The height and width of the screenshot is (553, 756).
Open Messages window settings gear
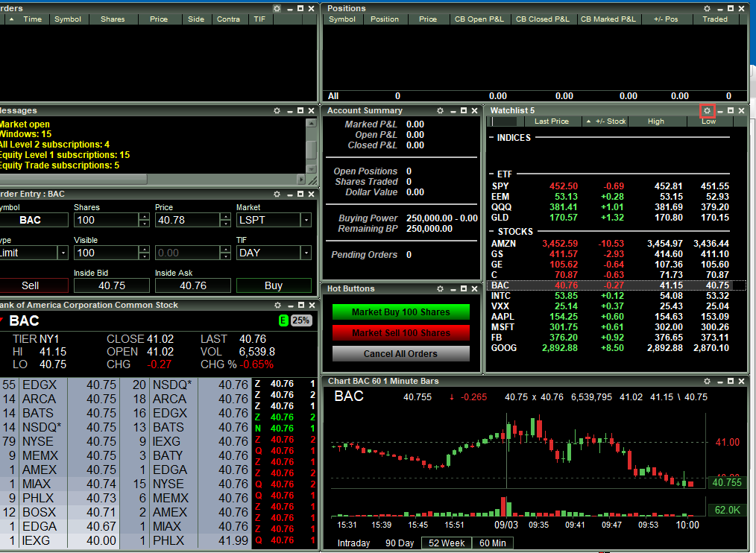click(x=277, y=111)
